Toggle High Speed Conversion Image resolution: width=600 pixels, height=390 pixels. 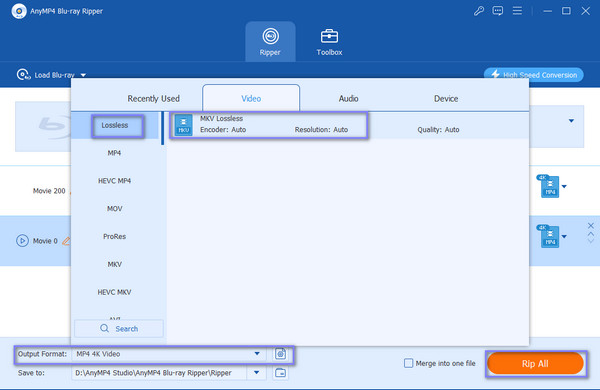coord(533,75)
